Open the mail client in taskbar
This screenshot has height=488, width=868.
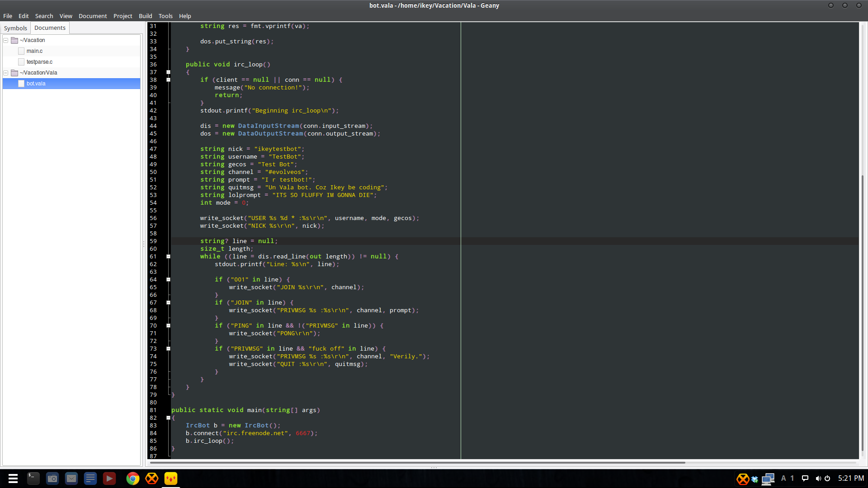71,479
